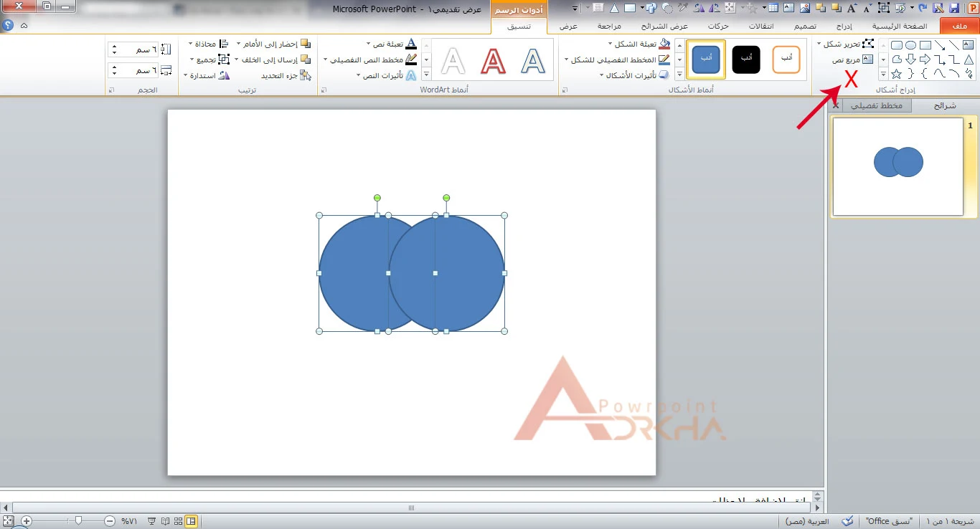This screenshot has width=980, height=529.
Task: Expand the shape styles gallery More arrow
Action: [680, 74]
